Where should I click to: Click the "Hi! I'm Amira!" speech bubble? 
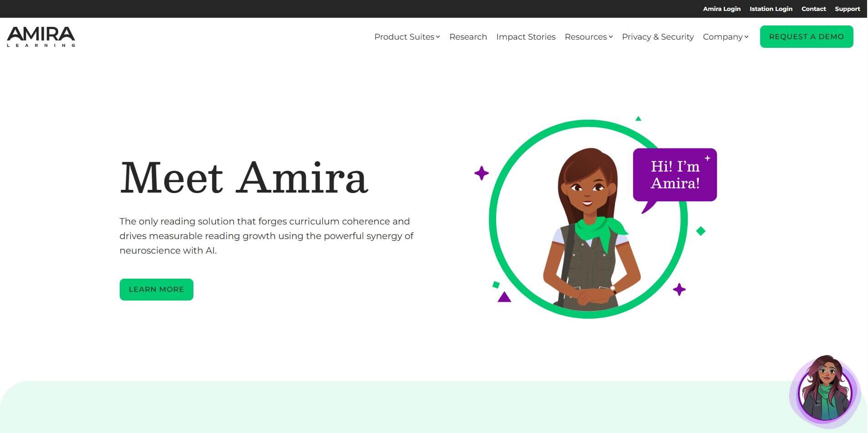coord(675,175)
